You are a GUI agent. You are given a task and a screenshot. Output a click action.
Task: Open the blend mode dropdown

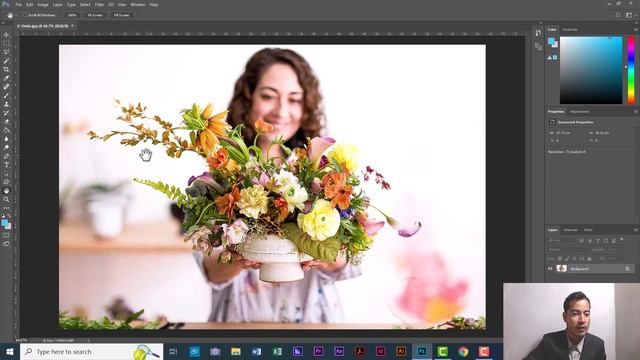[x=567, y=249]
